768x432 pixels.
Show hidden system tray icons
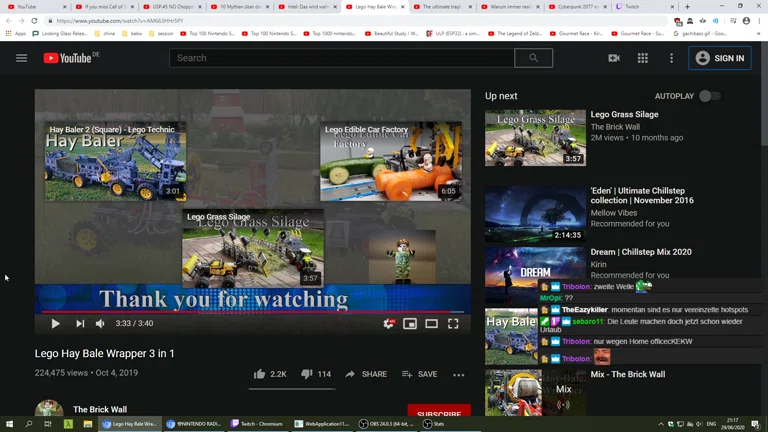click(x=661, y=424)
